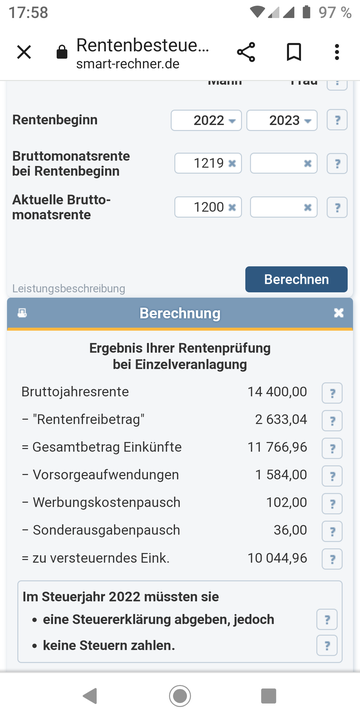
Task: Open help for Rentenfreibetrag row
Action: [x=332, y=421]
